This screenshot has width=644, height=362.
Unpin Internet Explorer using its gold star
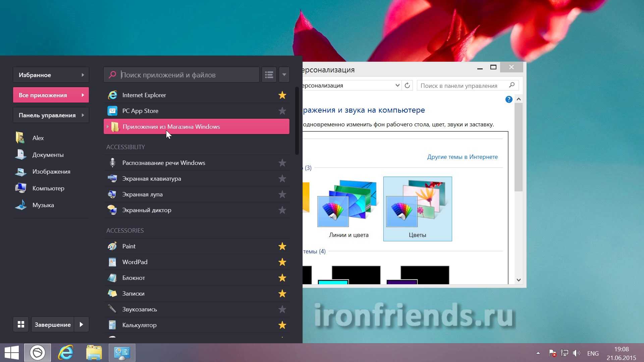coord(282,95)
